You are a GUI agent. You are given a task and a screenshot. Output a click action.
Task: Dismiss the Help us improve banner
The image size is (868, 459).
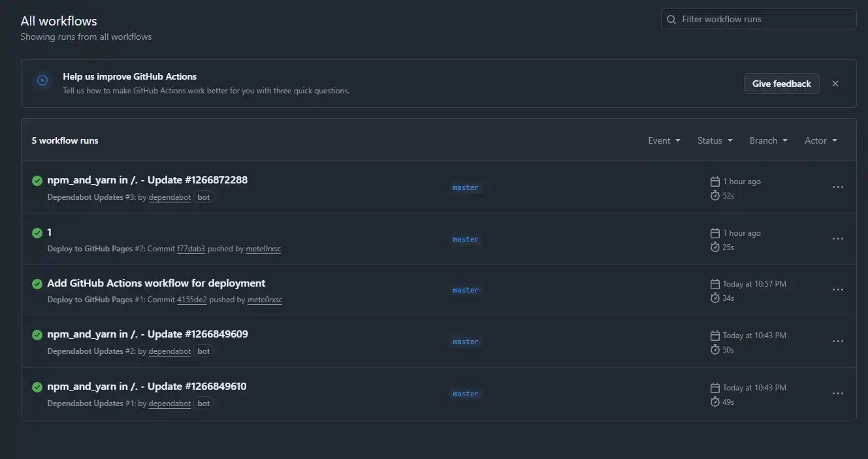835,84
